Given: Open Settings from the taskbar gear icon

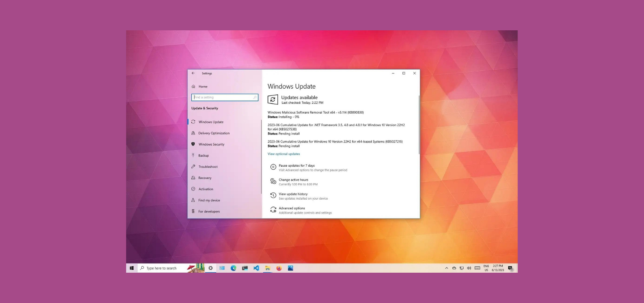Looking at the screenshot, I should (x=211, y=268).
